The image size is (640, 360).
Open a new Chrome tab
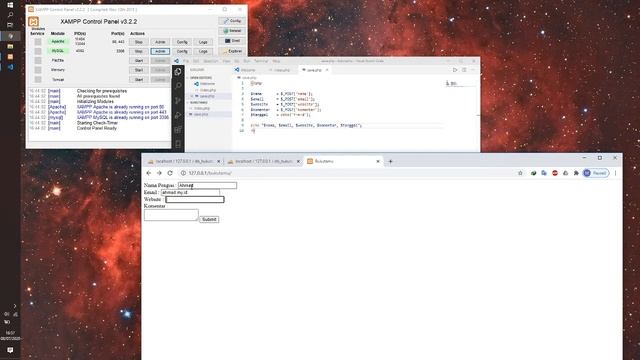[x=390, y=162]
